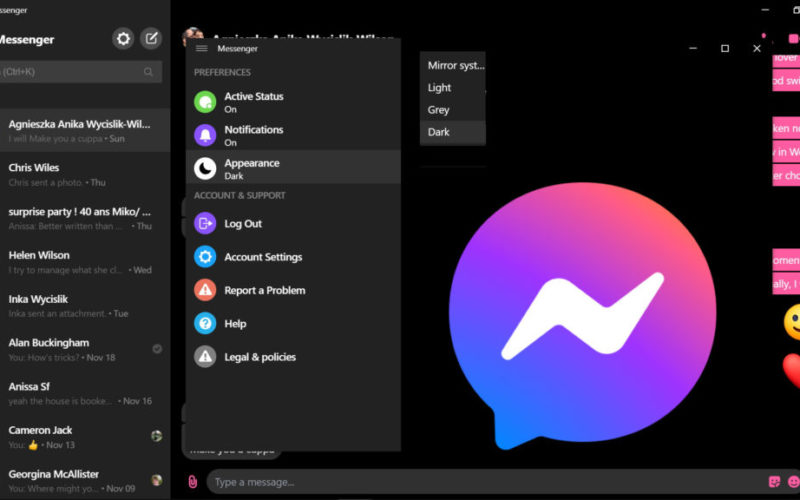This screenshot has height=500, width=800.
Task: Click Cameron Jack's seen avatar thumbnail
Action: coord(157,436)
